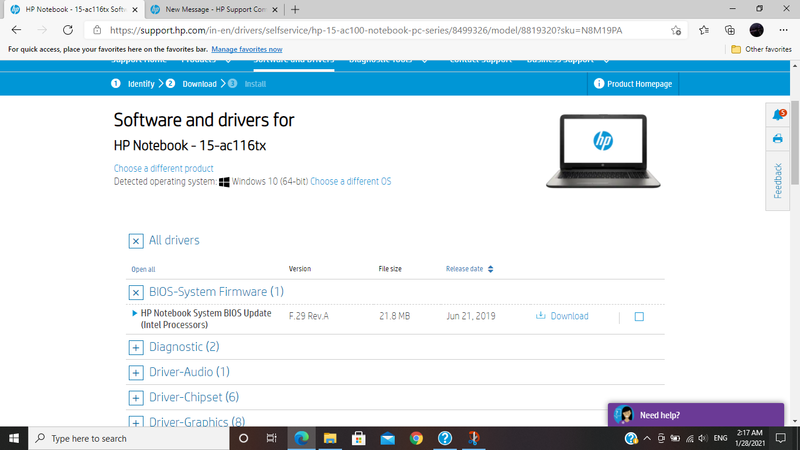This screenshot has height=450, width=800.
Task: Click the print page icon
Action: [x=778, y=139]
